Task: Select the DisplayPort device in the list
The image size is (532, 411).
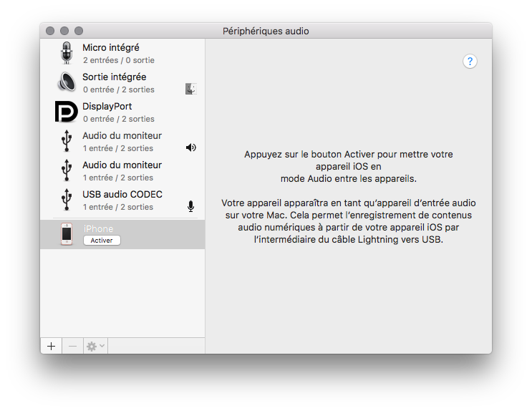Action: click(107, 107)
